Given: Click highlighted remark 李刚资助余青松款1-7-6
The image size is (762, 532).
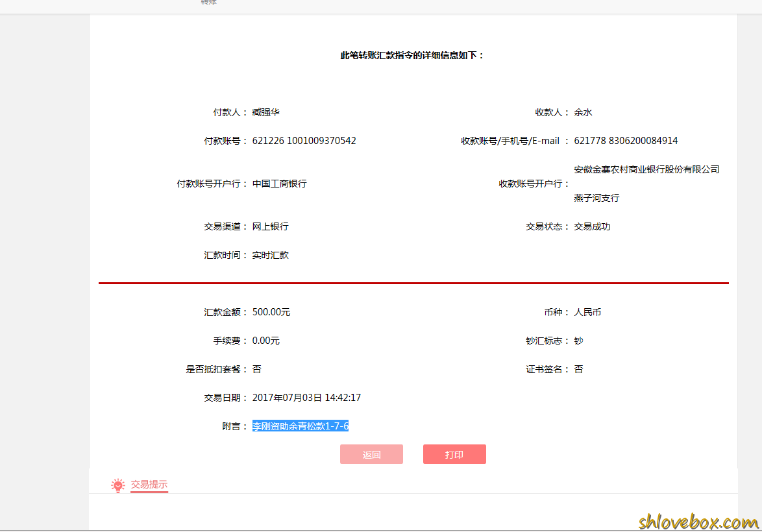Looking at the screenshot, I should (x=301, y=426).
